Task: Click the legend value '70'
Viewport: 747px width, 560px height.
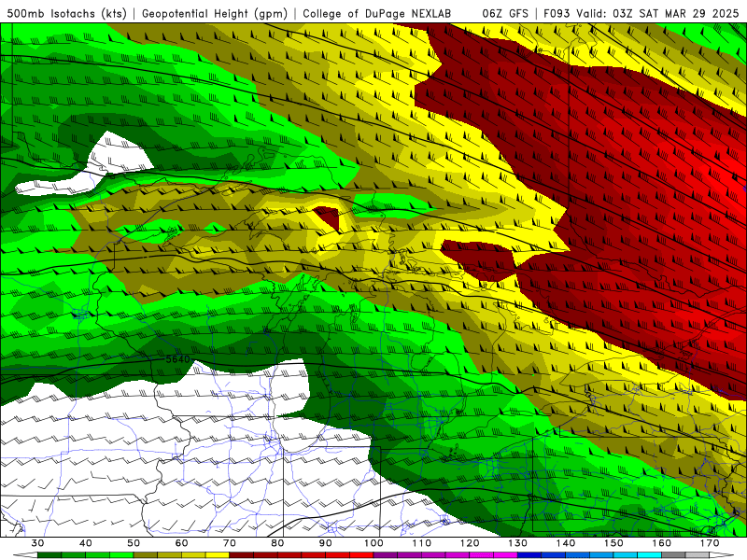Action: pos(230,543)
